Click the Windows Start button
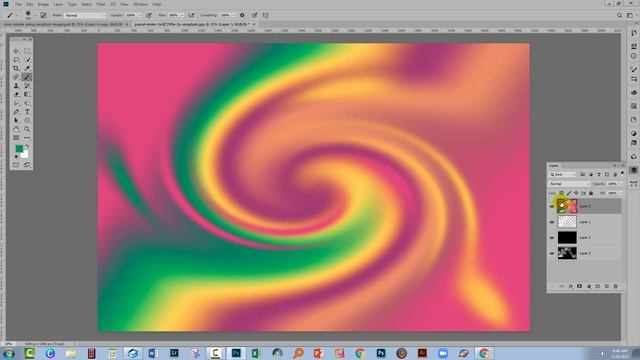This screenshot has width=640, height=360. click(x=8, y=353)
